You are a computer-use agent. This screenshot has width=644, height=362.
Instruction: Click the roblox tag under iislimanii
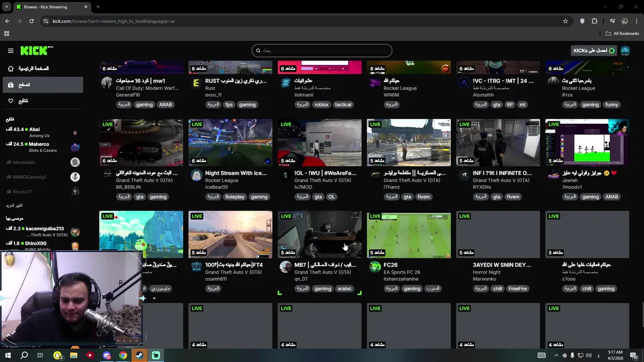coord(321,105)
